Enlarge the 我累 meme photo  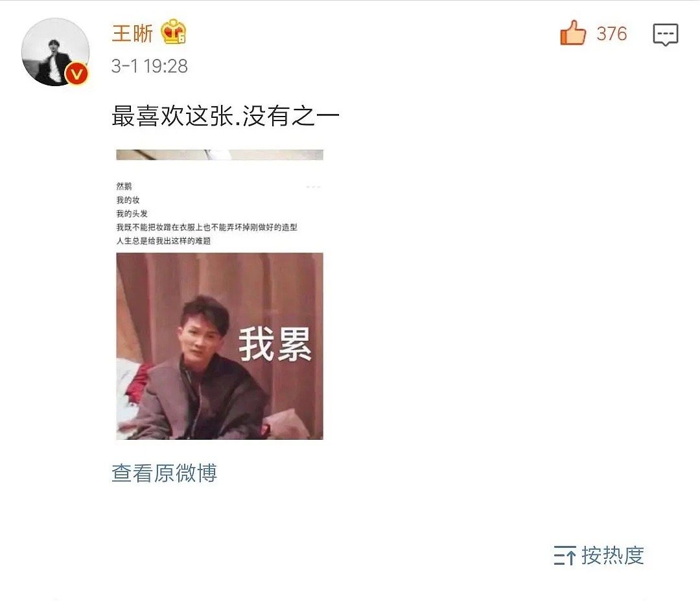click(220, 346)
